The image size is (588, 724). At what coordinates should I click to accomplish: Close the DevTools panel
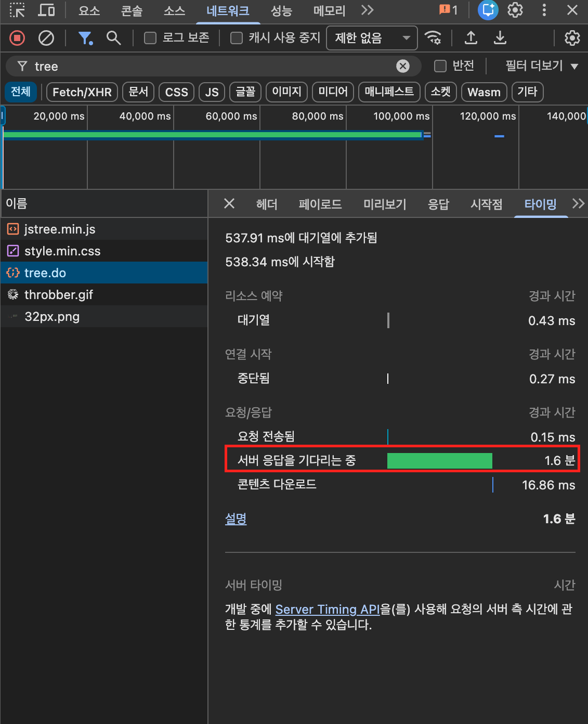pos(572,10)
